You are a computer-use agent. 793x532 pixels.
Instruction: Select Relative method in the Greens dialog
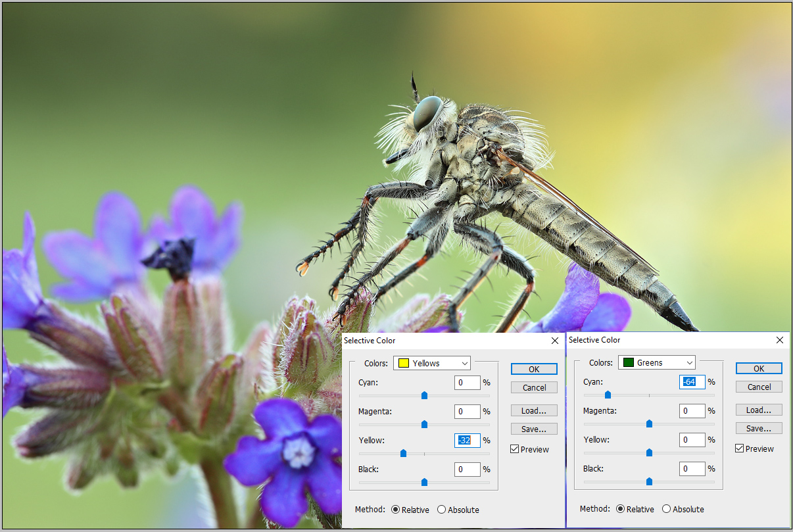tap(621, 509)
